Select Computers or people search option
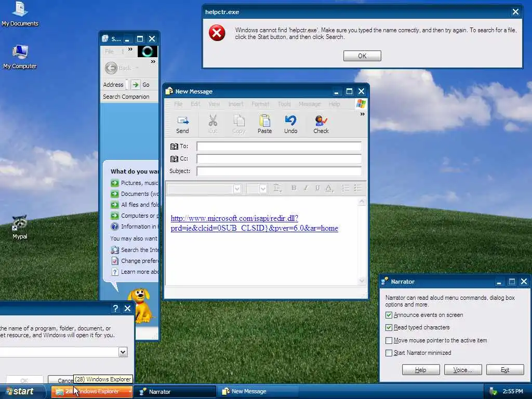 [x=135, y=216]
